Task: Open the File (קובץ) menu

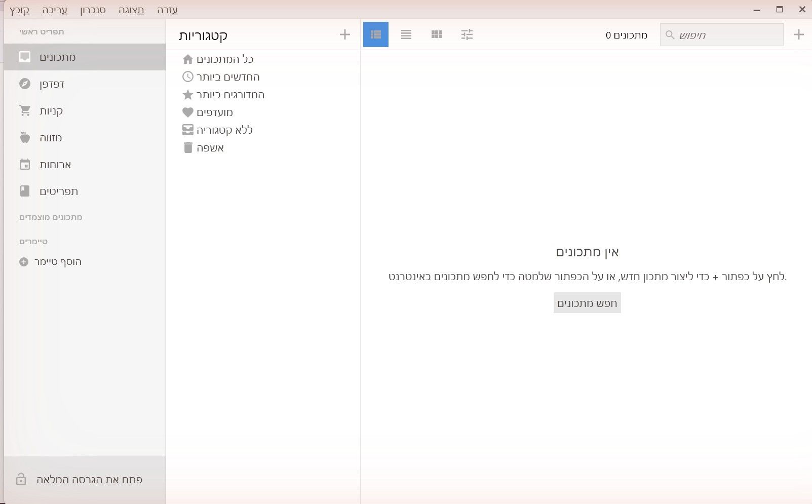Action: click(x=19, y=10)
